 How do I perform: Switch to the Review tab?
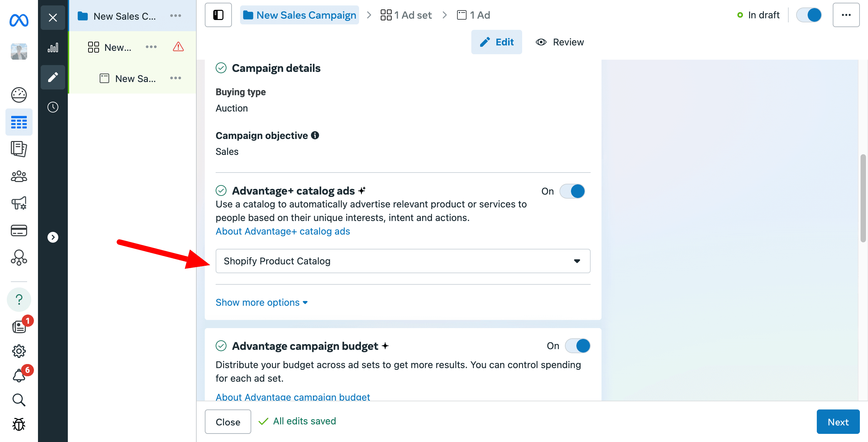pos(559,42)
